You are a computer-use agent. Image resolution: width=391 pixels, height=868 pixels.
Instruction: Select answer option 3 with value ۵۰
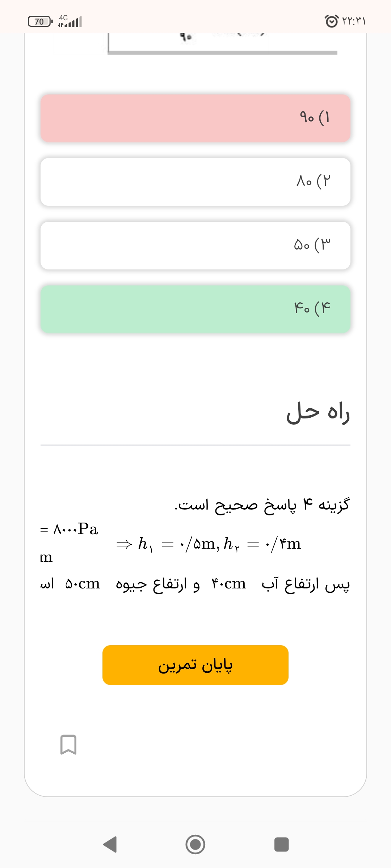tap(195, 245)
